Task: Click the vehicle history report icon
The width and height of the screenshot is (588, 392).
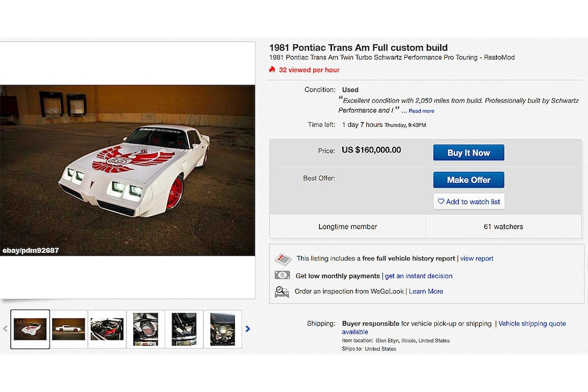Action: (x=283, y=259)
